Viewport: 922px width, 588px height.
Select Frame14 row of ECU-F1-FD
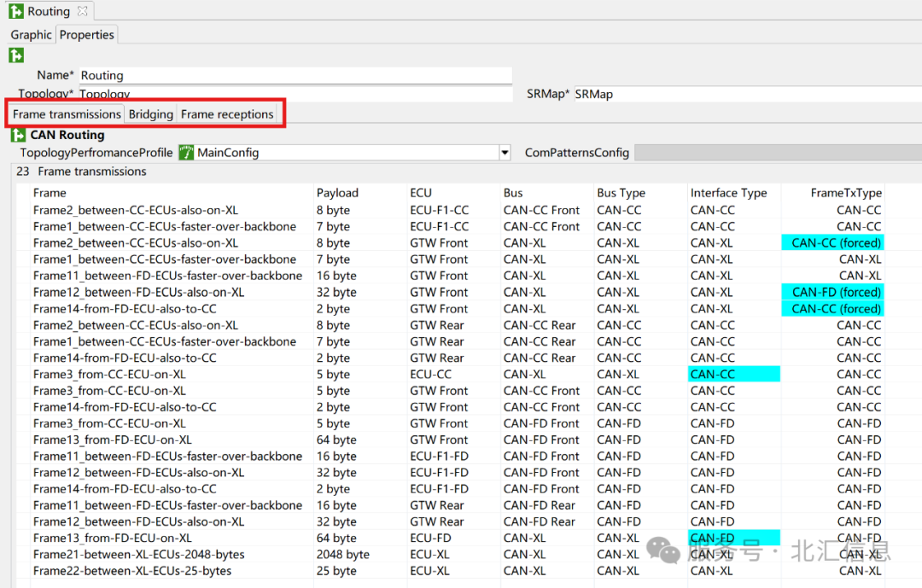click(451, 489)
